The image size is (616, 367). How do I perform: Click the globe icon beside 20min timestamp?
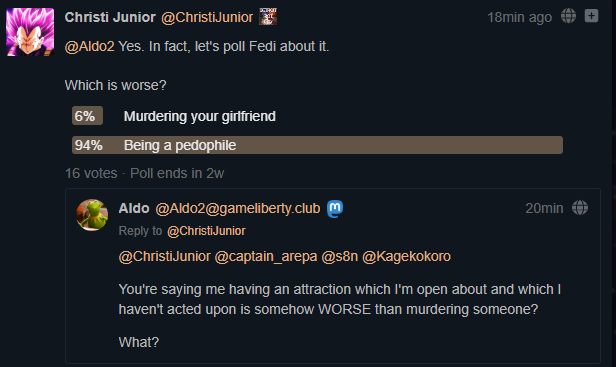point(580,208)
